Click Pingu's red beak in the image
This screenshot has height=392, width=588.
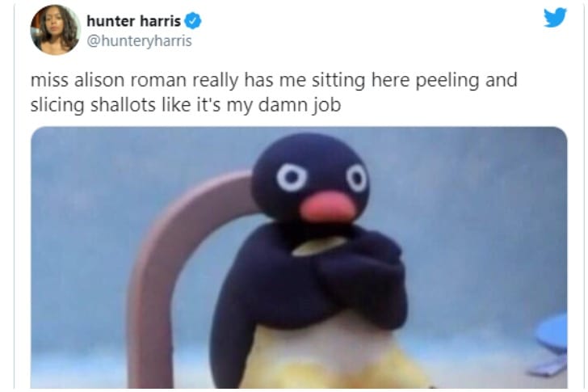point(328,206)
